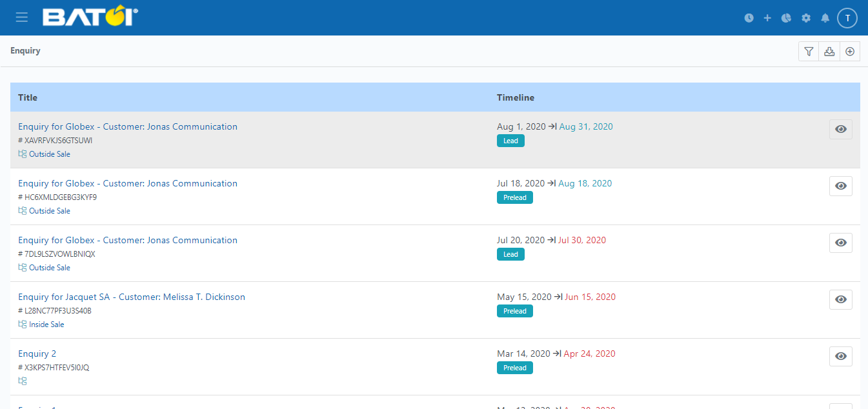Click the overdue date Jun 15, 2020

tap(590, 297)
